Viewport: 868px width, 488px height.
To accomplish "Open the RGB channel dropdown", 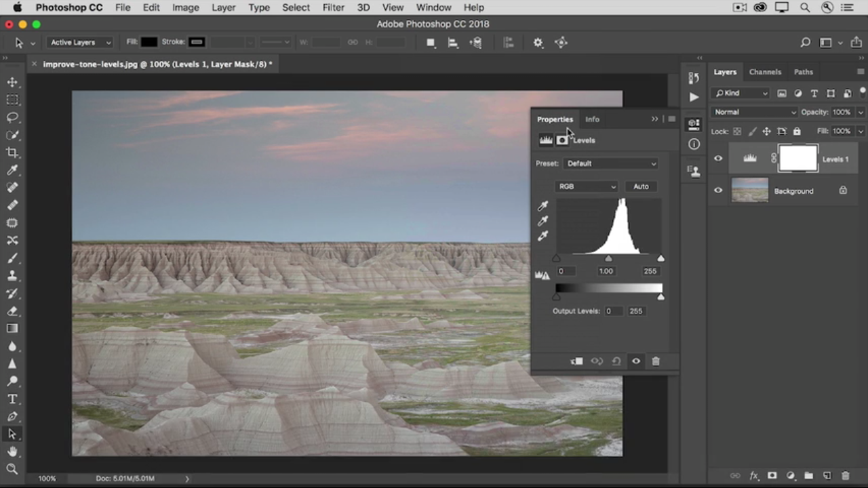I will point(587,186).
